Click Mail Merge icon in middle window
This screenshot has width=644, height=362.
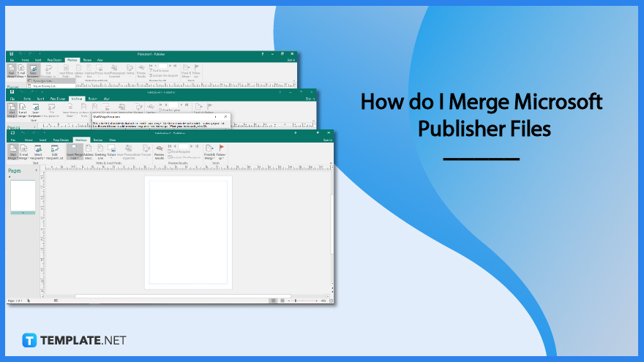pyautogui.click(x=12, y=111)
